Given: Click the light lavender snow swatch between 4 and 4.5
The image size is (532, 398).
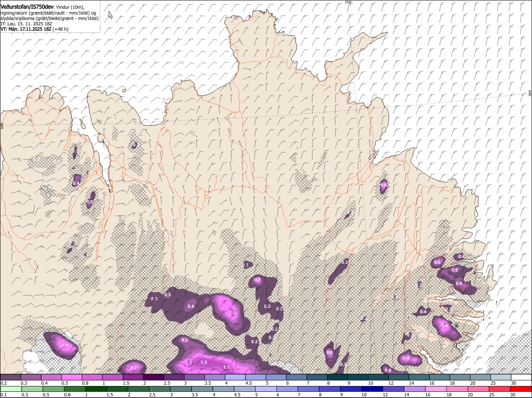Looking at the screenshot, I should coord(235,377).
